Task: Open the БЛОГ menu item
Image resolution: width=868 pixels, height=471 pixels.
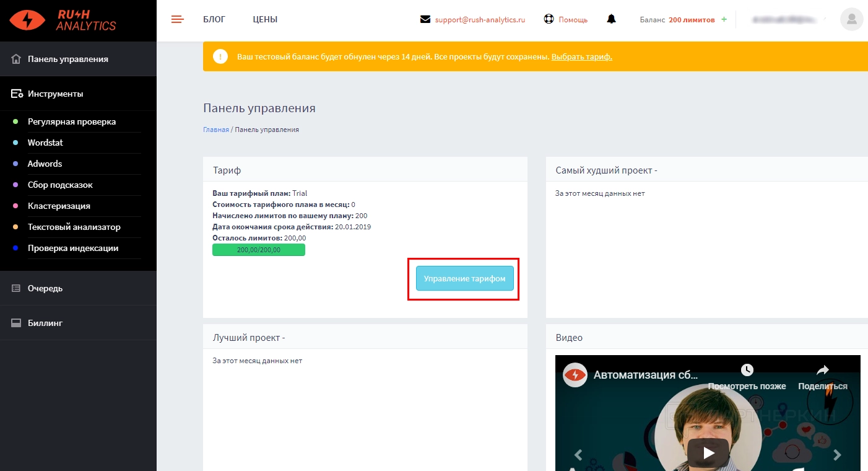Action: (214, 19)
